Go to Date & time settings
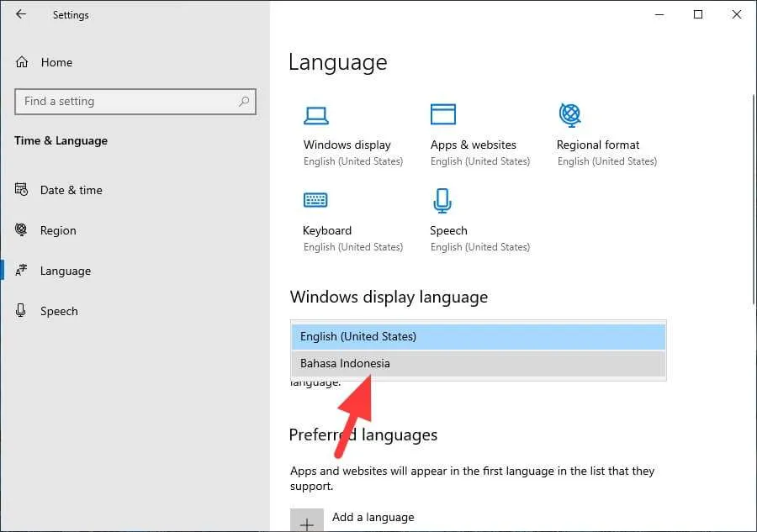The image size is (757, 532). pyautogui.click(x=71, y=190)
